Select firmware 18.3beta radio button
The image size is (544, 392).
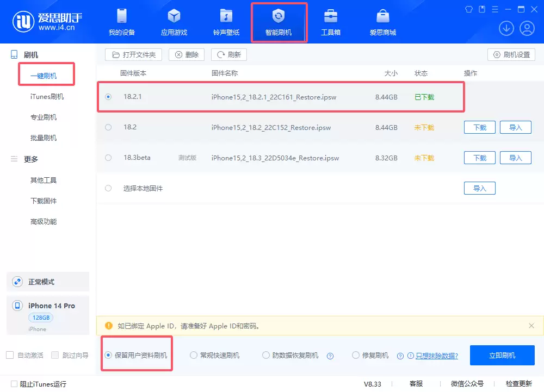coord(108,158)
